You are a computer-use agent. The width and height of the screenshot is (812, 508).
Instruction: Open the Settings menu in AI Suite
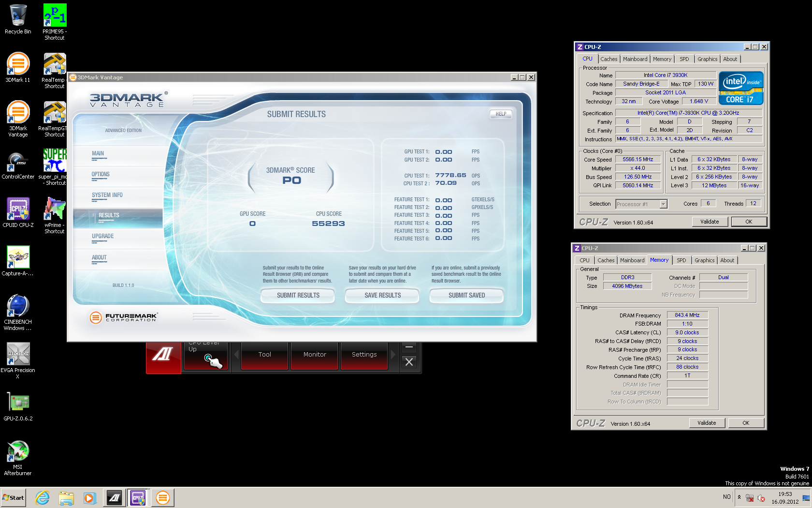click(x=364, y=355)
